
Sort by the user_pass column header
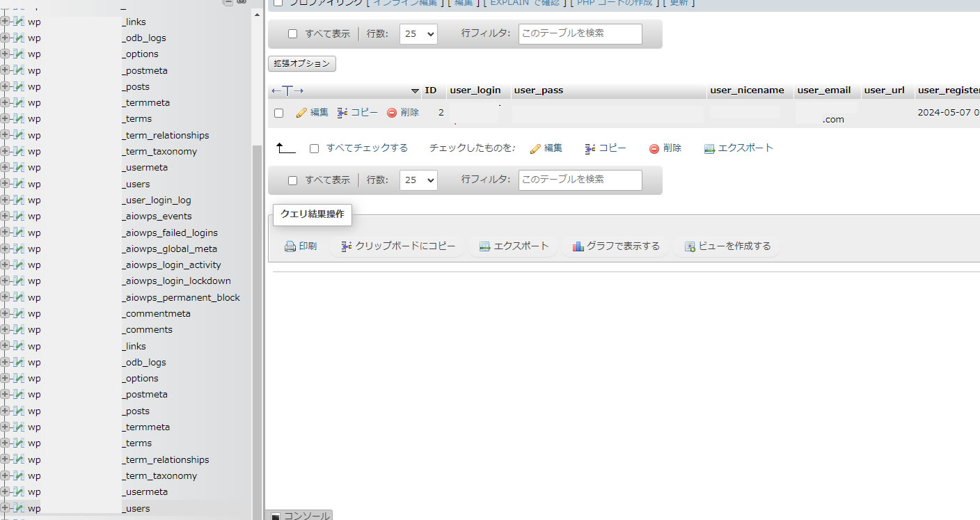539,90
